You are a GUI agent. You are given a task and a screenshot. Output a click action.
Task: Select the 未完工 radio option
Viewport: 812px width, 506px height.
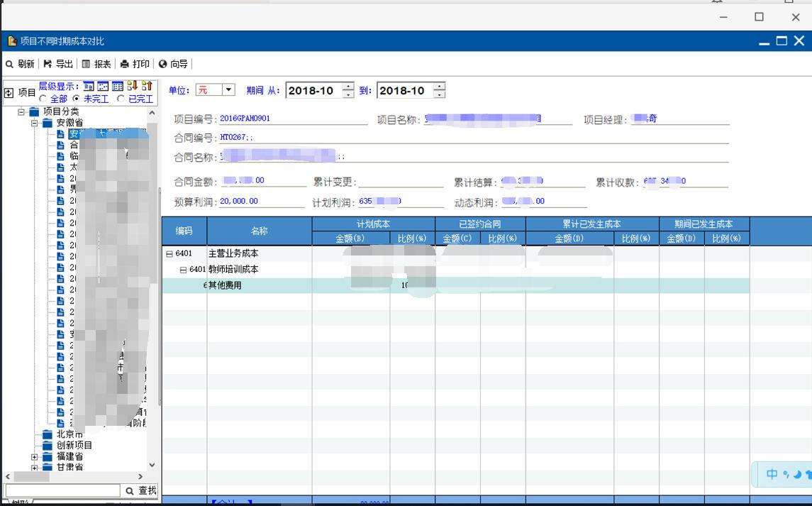pos(77,99)
